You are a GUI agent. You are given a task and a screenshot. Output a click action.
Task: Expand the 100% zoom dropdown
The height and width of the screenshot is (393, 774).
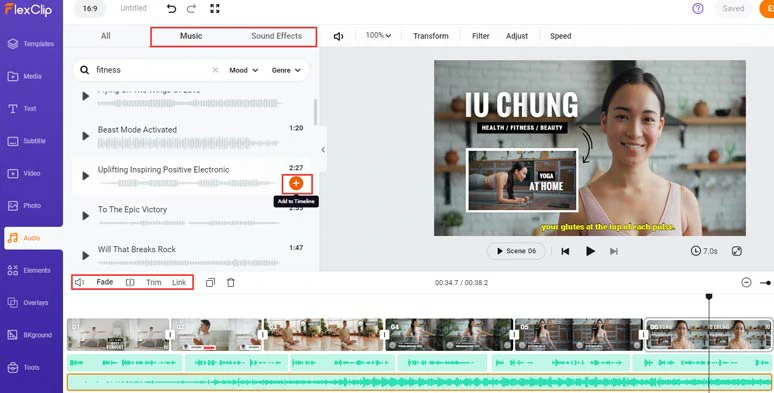(x=378, y=36)
